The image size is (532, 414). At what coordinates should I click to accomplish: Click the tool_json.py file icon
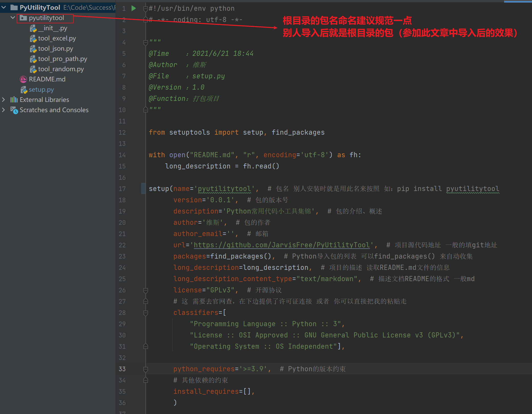(33, 49)
